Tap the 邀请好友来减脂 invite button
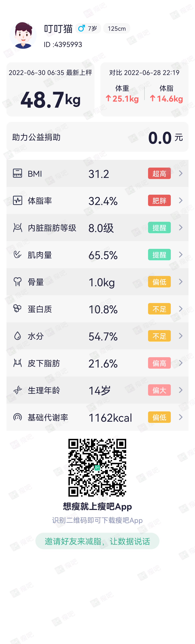 [x=97, y=541]
